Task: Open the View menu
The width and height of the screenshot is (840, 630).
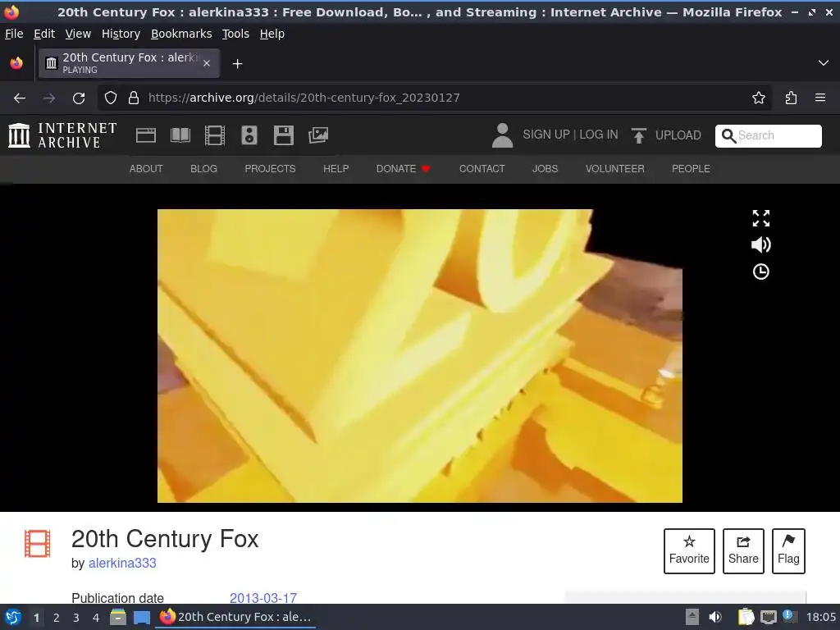Action: click(x=78, y=34)
